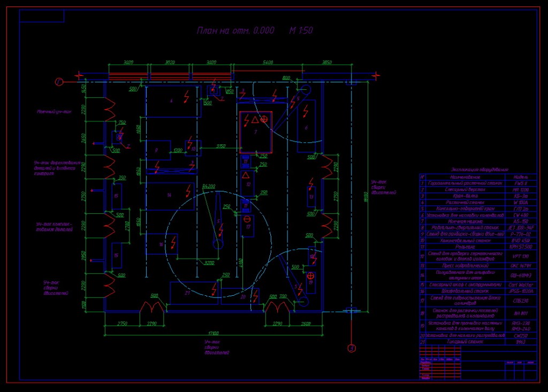
Task: Click the "Модель" table header
Action: (x=521, y=177)
